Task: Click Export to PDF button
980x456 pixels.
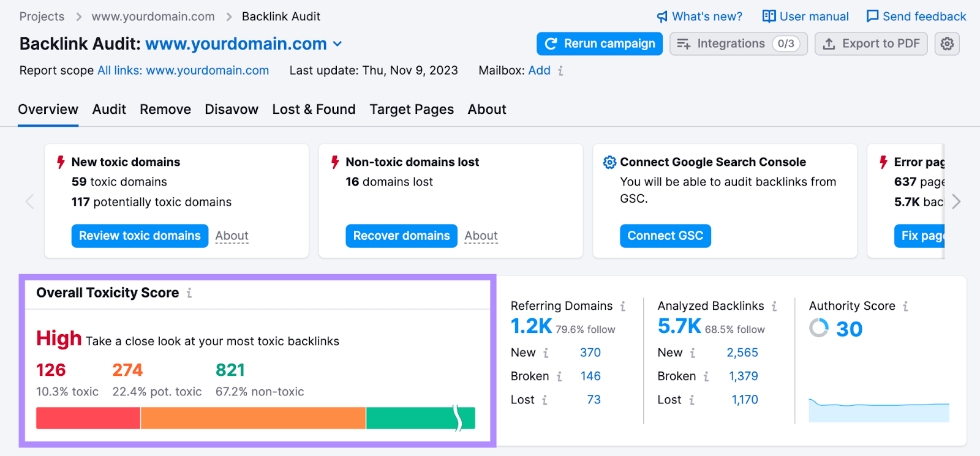Action: point(871,43)
